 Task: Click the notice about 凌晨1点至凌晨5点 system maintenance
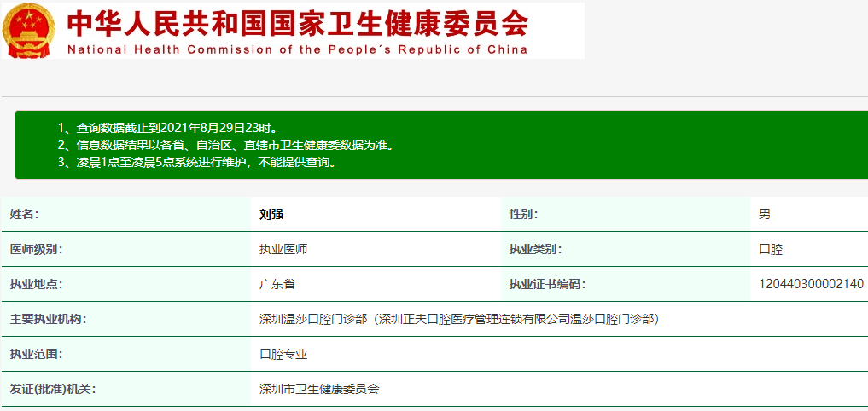[x=196, y=162]
